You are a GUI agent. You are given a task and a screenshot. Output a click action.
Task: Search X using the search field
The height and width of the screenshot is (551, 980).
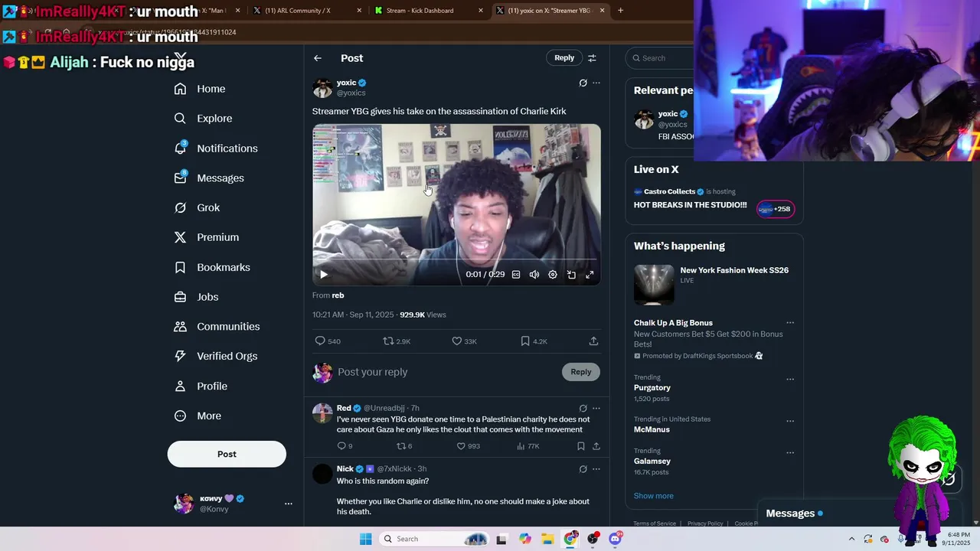pos(660,58)
